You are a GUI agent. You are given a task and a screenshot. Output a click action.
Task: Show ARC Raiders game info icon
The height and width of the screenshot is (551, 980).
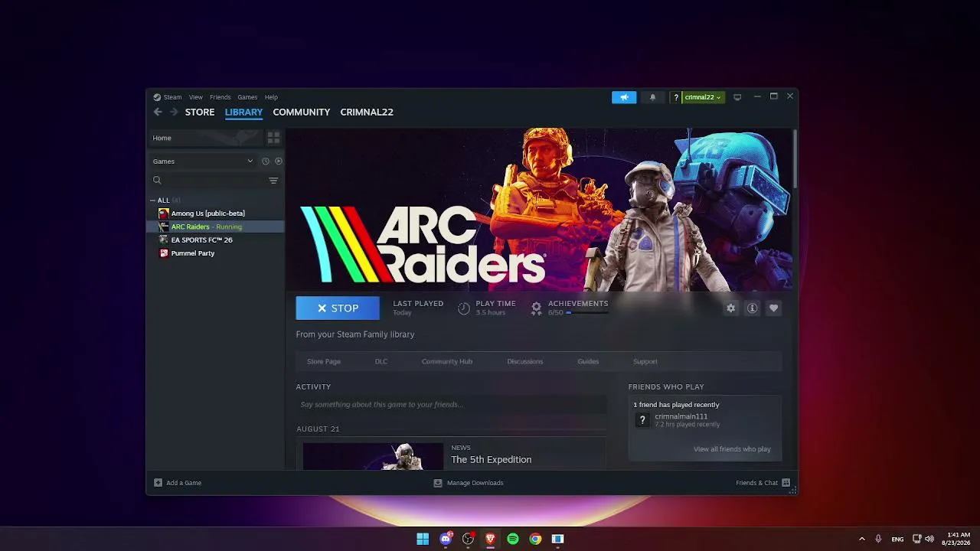click(x=753, y=308)
